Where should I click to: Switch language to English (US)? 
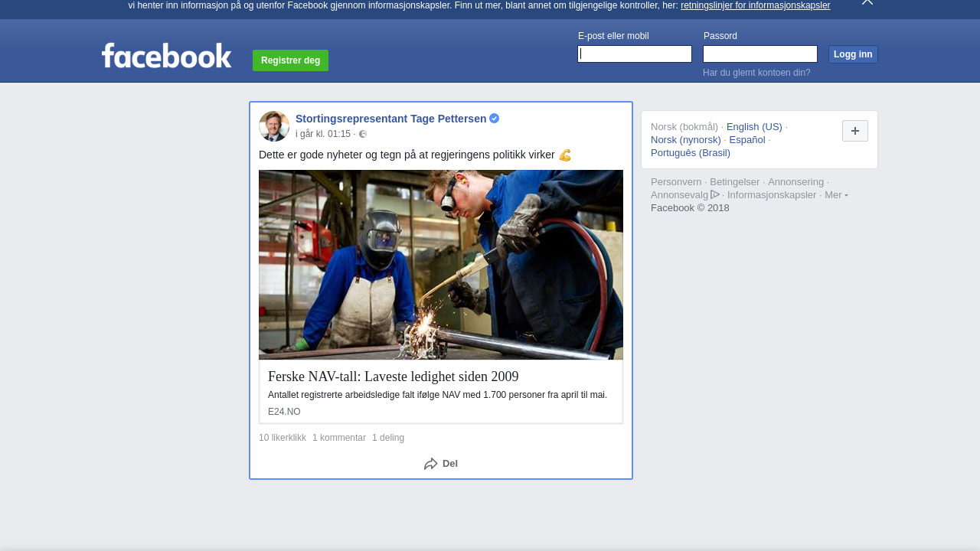point(754,127)
